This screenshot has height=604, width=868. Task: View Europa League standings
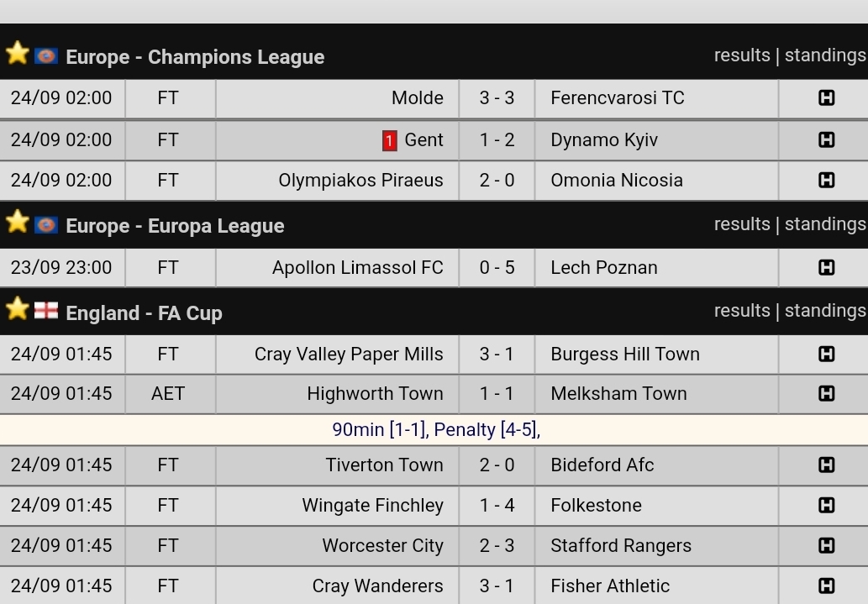825,224
